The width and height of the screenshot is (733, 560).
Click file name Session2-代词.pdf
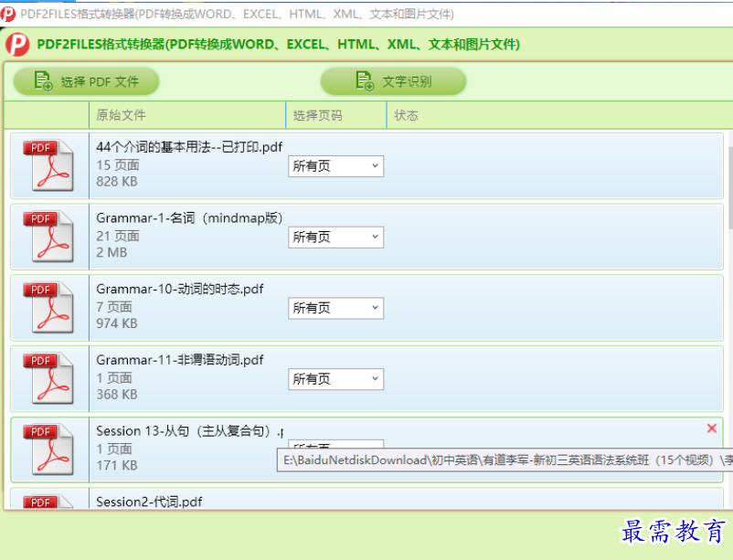pyautogui.click(x=149, y=502)
